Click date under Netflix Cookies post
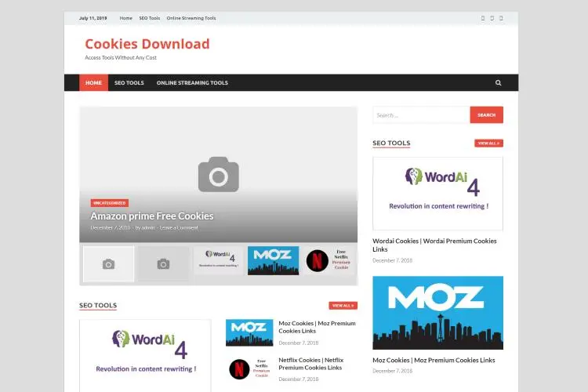 pos(299,379)
